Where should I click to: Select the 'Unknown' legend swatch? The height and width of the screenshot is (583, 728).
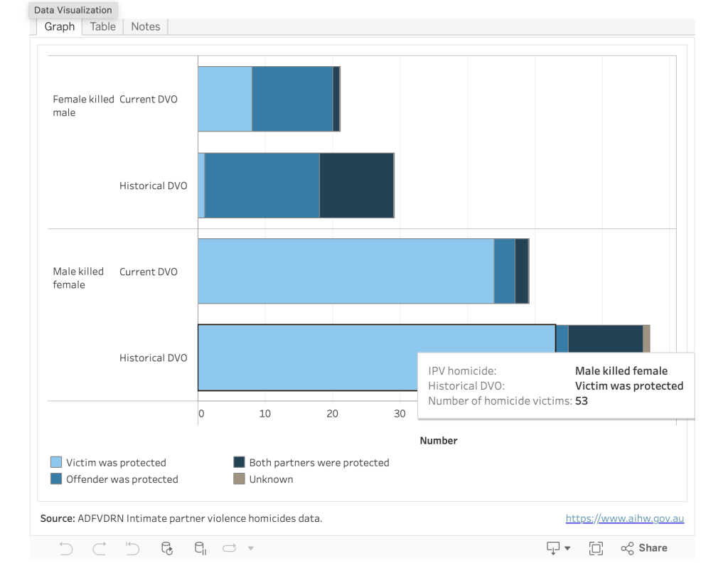240,479
